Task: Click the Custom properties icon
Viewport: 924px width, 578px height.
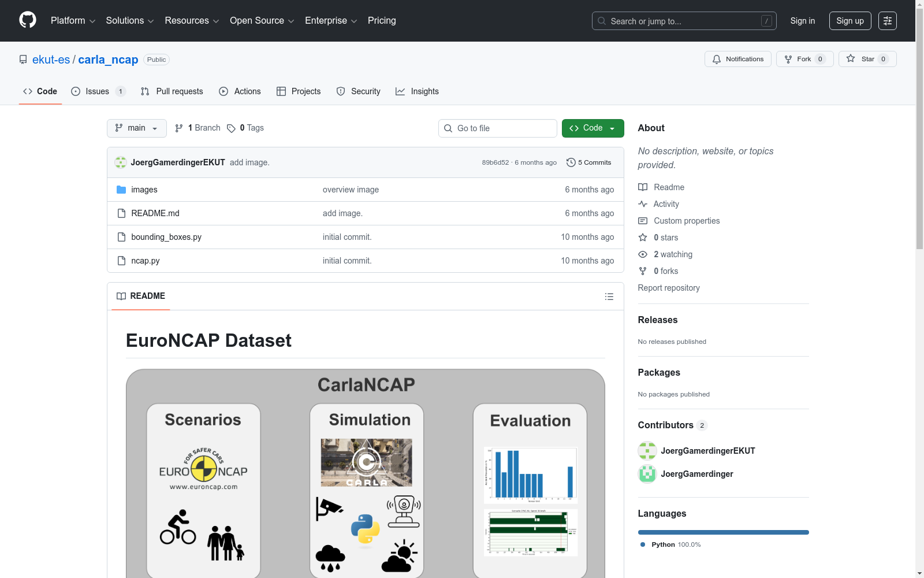Action: 643,221
